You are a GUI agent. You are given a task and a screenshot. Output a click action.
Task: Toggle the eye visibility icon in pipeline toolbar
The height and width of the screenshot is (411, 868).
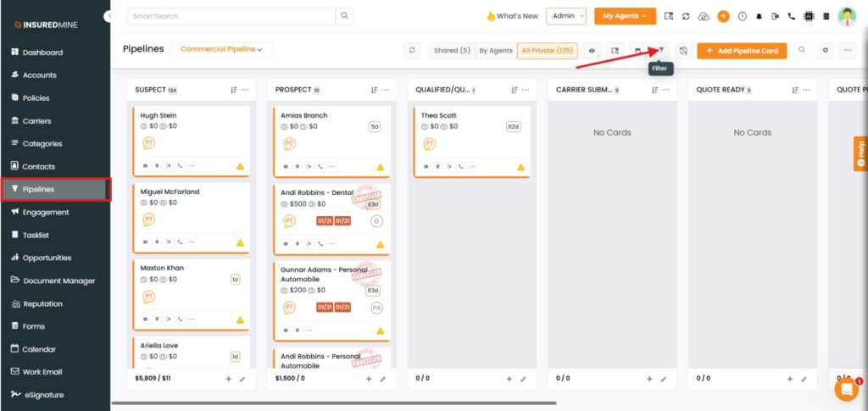click(591, 51)
